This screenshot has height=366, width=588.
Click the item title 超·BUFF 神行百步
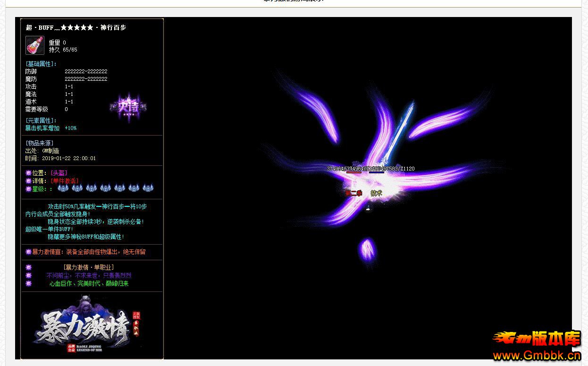(76, 28)
